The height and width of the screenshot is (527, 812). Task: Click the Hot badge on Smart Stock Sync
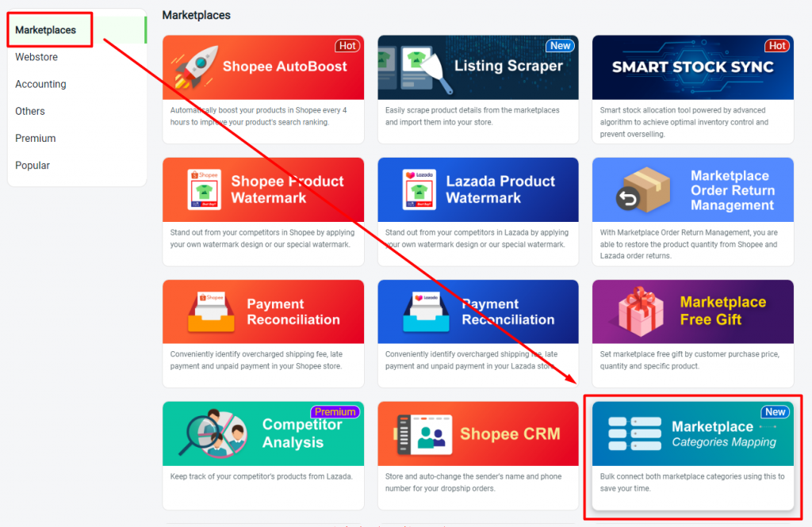pos(777,45)
